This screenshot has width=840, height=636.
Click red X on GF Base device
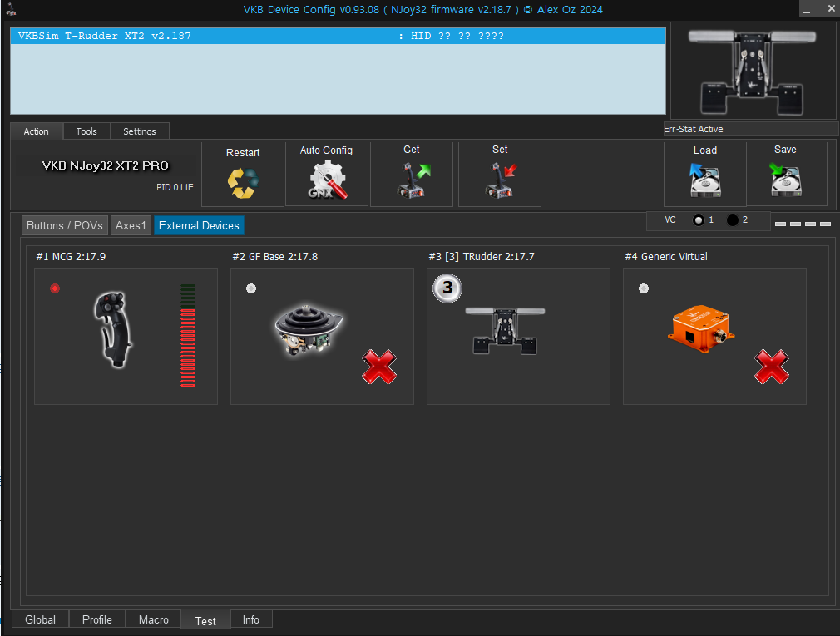point(379,367)
